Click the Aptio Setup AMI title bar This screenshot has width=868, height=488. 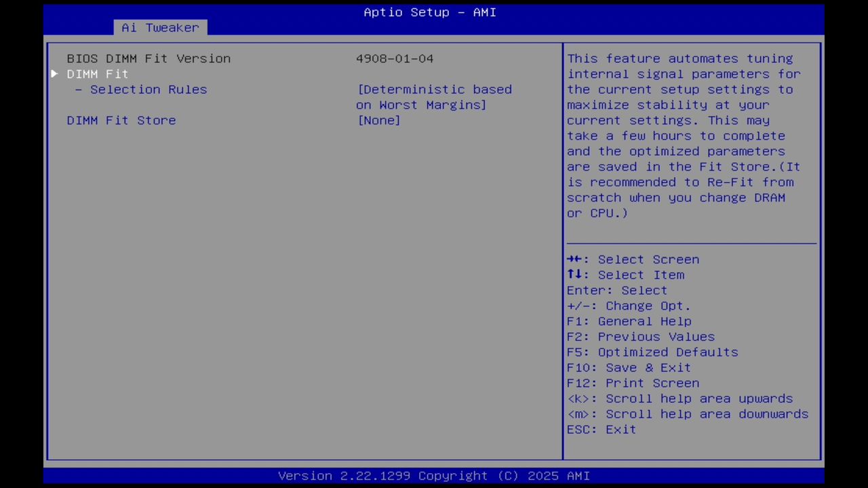pyautogui.click(x=429, y=12)
